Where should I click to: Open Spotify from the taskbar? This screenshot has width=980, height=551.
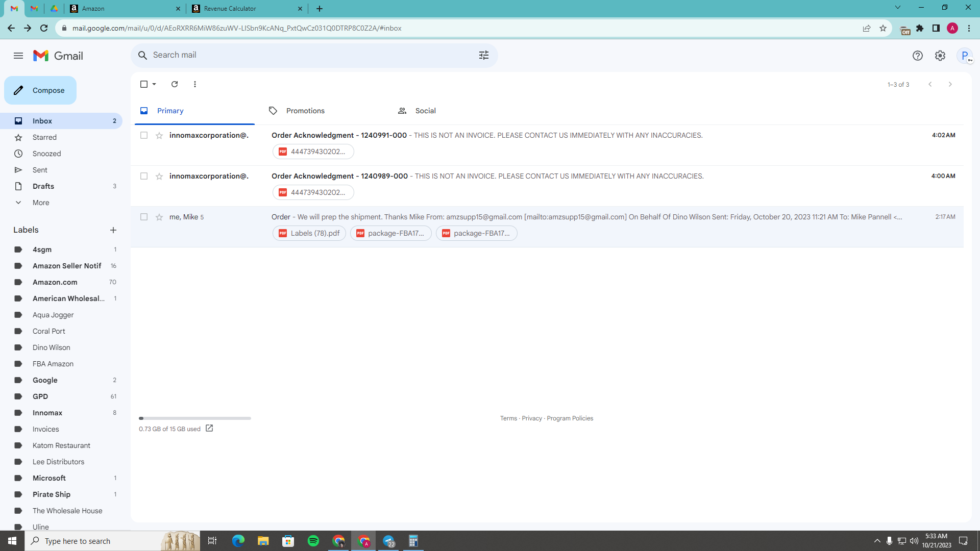click(313, 541)
